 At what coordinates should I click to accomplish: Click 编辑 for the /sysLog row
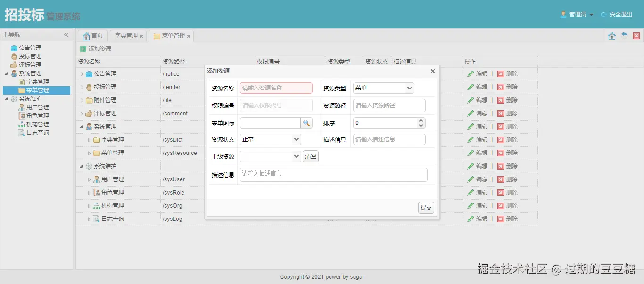[x=478, y=219]
